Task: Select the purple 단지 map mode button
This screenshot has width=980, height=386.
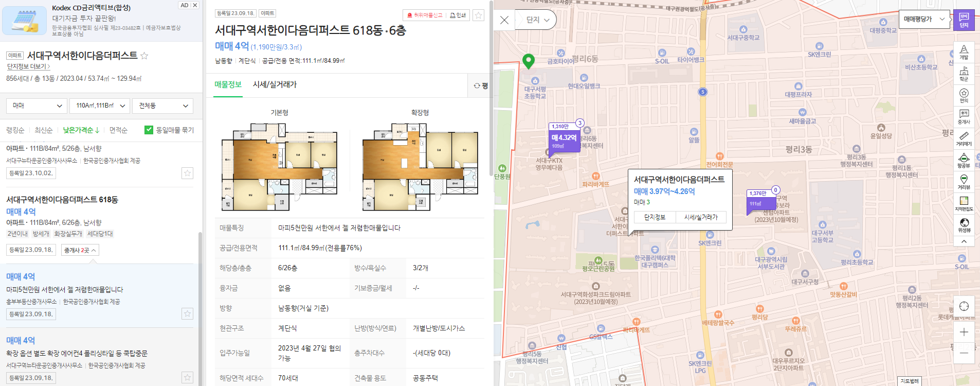Action: (964, 21)
